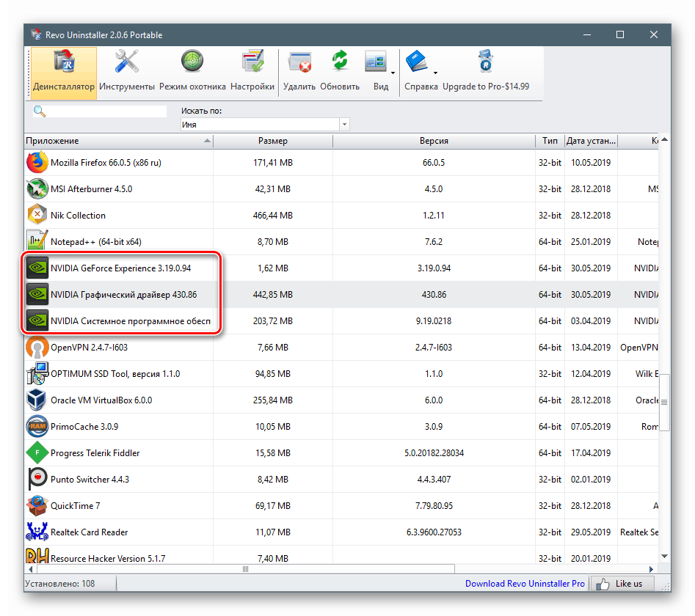Select Nik Collection entry name
This screenshot has width=695, height=616.
click(78, 215)
